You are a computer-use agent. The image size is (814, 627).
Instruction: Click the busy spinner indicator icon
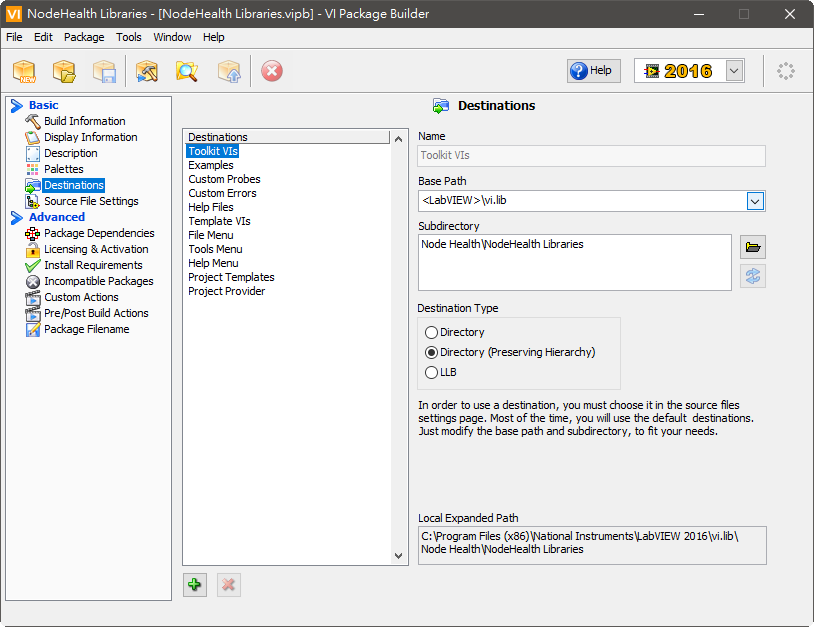click(x=785, y=71)
